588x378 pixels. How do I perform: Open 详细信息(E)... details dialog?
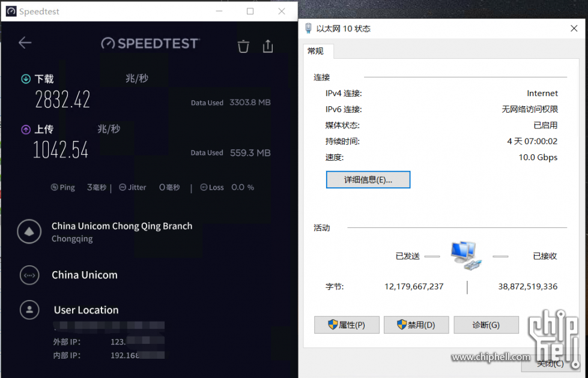368,180
